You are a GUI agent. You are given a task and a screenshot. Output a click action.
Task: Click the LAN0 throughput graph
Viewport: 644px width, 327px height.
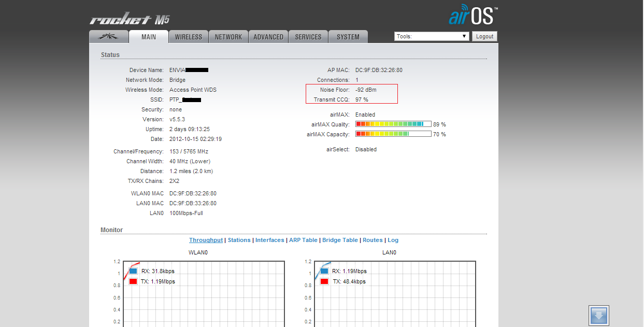coord(395,293)
